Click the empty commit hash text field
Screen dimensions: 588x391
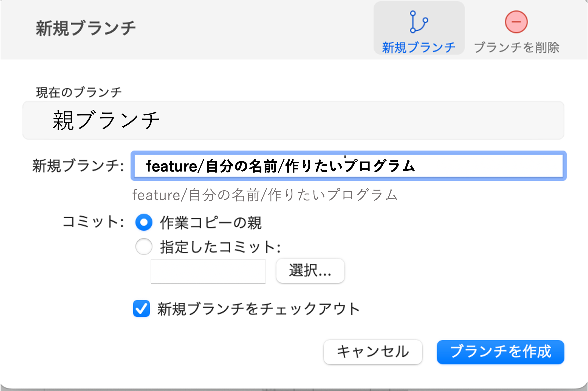(x=208, y=271)
